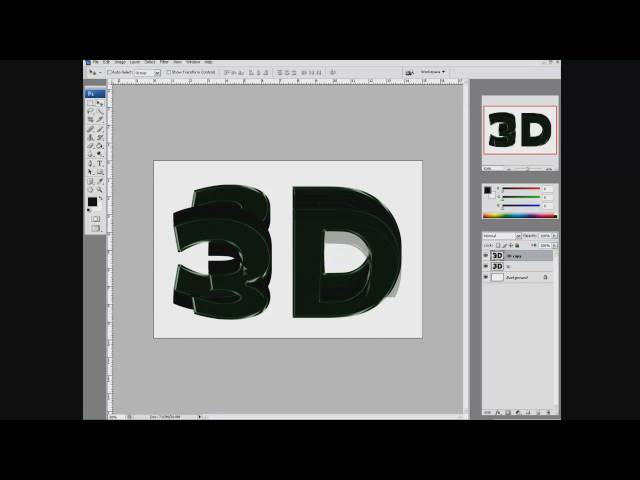The width and height of the screenshot is (640, 480).
Task: Open the layer Fill slider arrow
Action: (554, 246)
